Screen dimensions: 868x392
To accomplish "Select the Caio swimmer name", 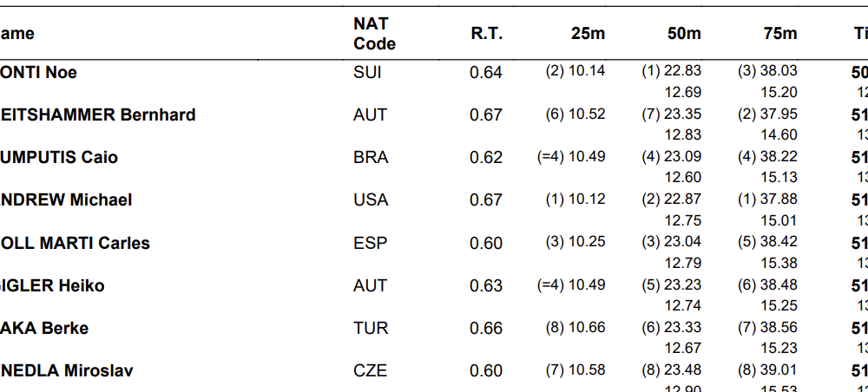I will [59, 157].
